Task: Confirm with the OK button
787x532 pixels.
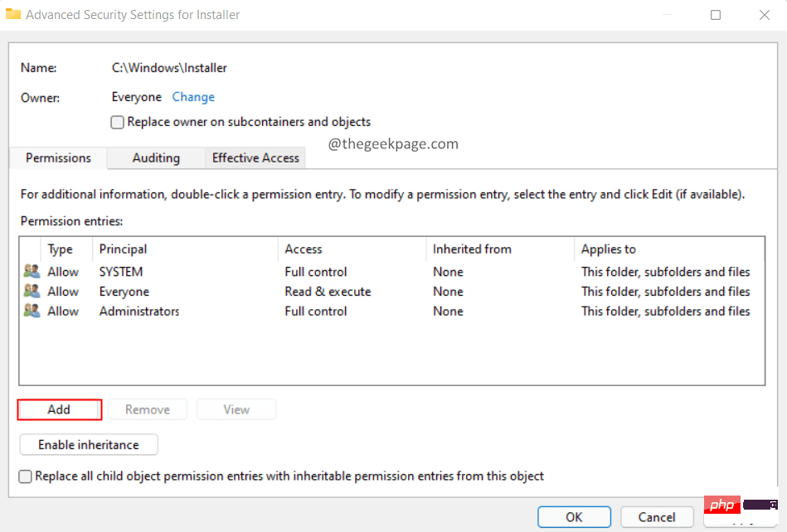Action: [574, 517]
